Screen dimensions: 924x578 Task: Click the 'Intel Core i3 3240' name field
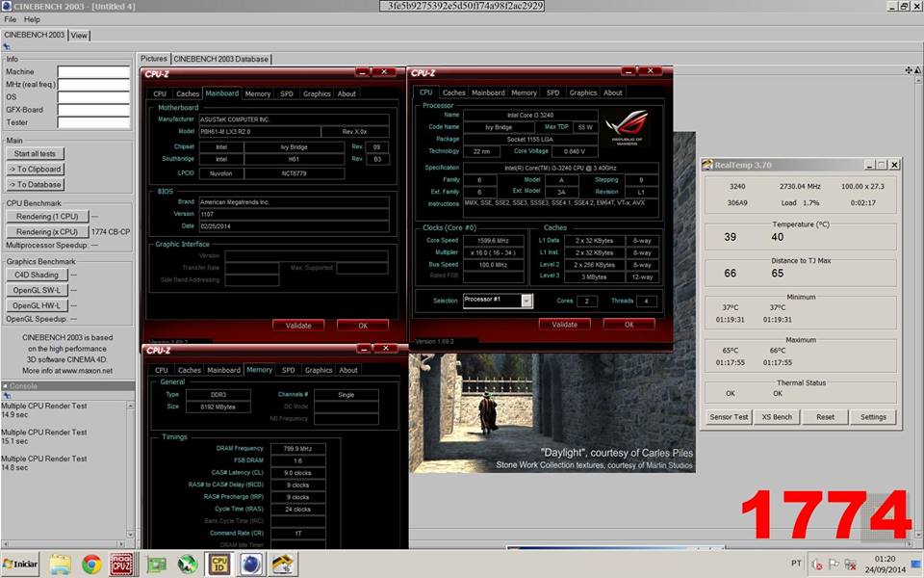530,116
